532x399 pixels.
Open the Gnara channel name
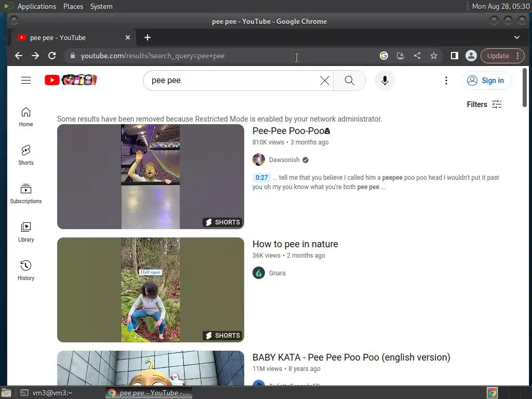click(277, 273)
